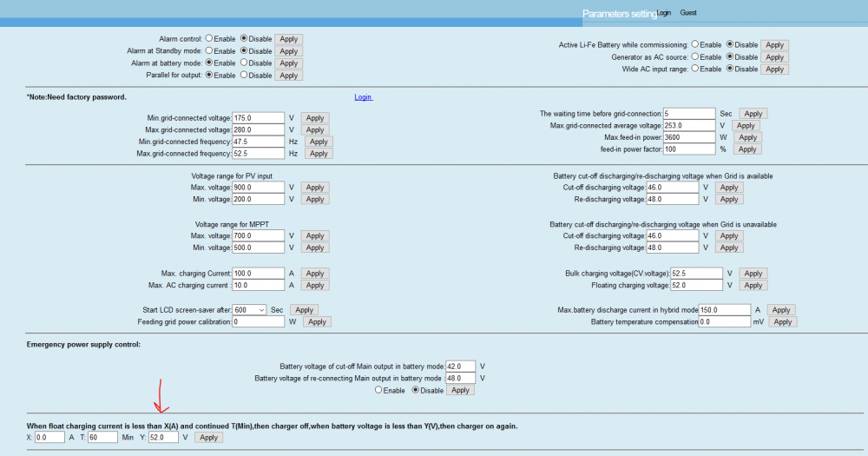Image resolution: width=868 pixels, height=456 pixels.
Task: Click Max. charging Current field
Action: (x=258, y=273)
